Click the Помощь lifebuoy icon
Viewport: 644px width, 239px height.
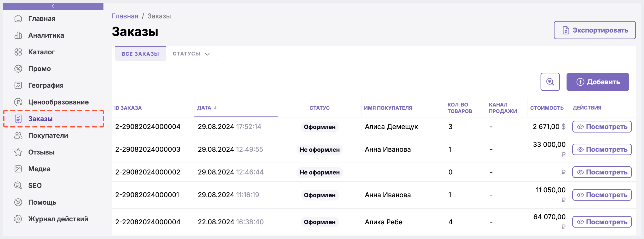pos(18,202)
